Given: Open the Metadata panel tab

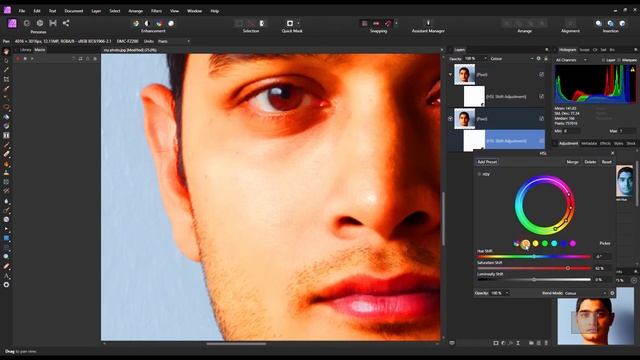Looking at the screenshot, I should [x=589, y=143].
